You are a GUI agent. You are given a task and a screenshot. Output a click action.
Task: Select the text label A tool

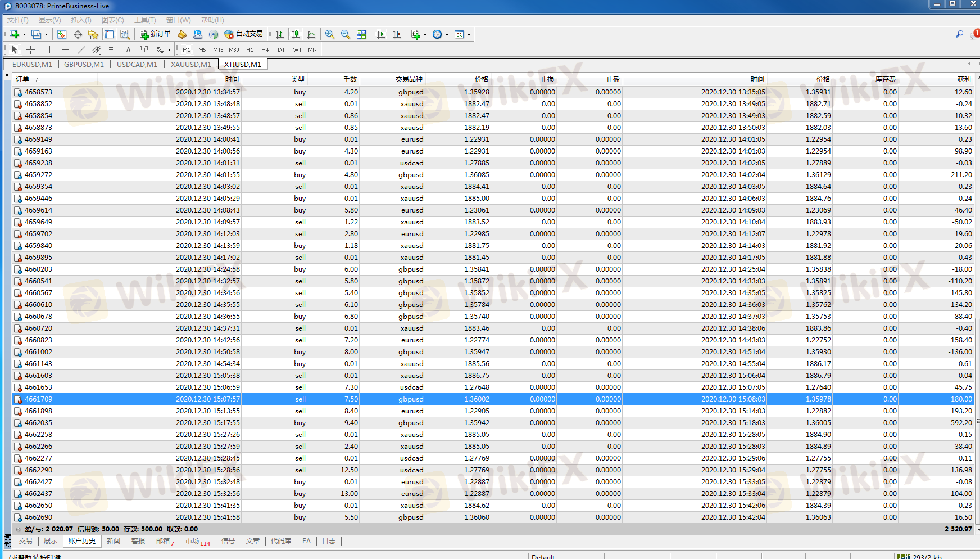coord(128,49)
